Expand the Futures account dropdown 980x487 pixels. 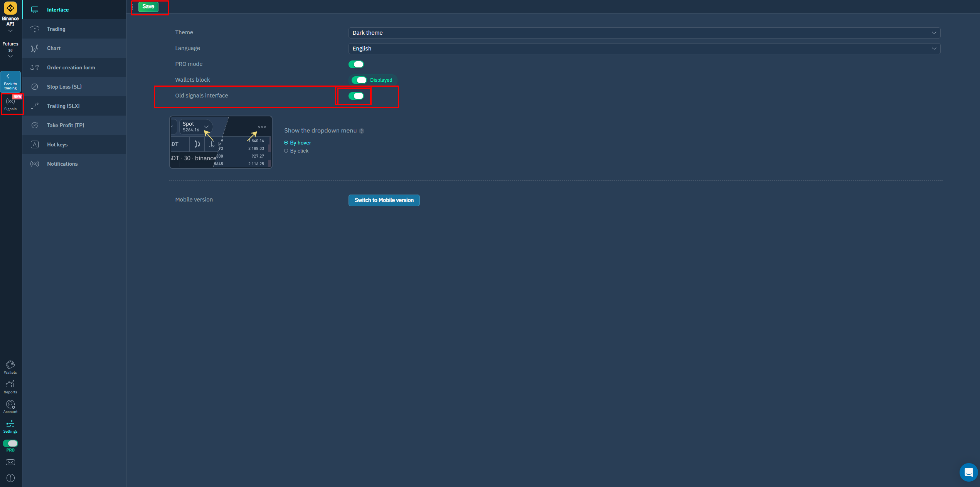[x=10, y=50]
